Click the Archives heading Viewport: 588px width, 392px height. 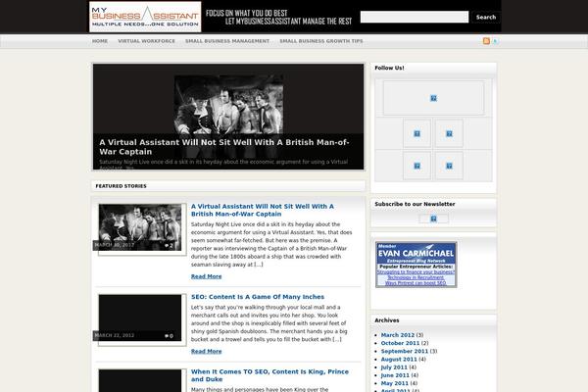(387, 320)
